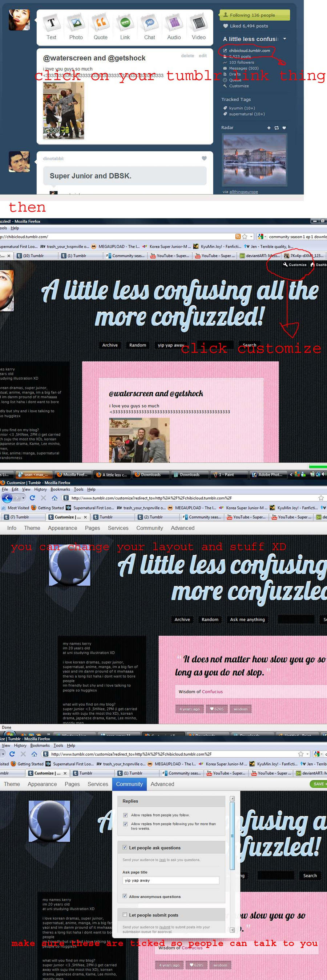327x980 pixels.
Task: Open the Edit menu in the Customize | Tumblr window
Action: click(x=15, y=489)
